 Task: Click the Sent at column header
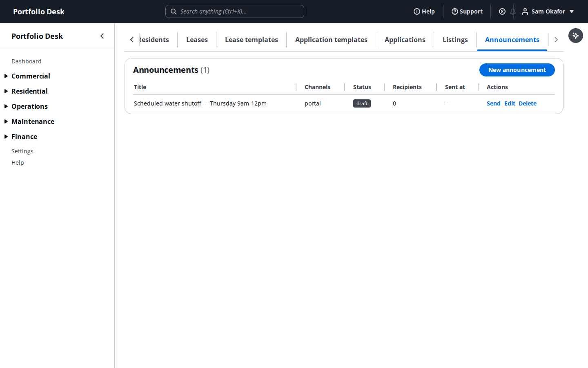click(455, 87)
